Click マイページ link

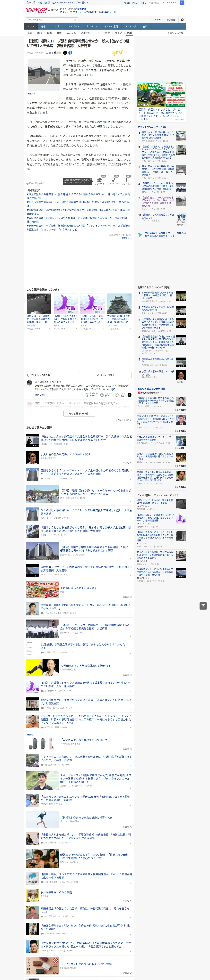[x=157, y=20]
